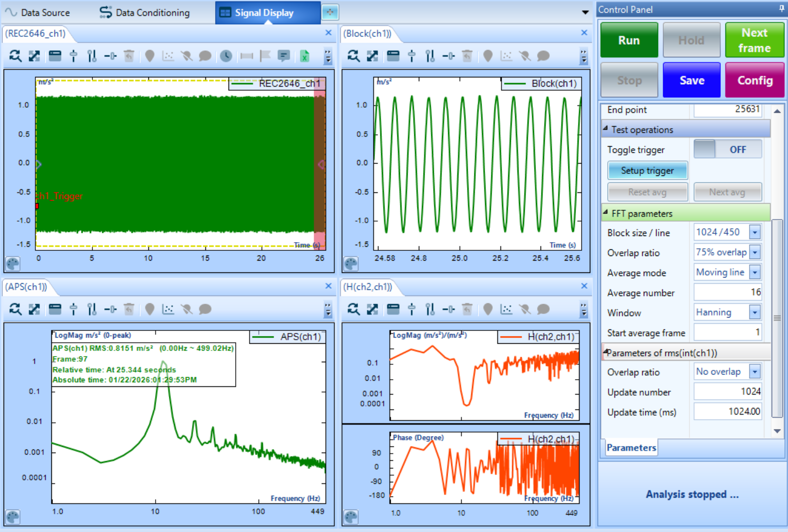Screen dimensions: 788x532
Task: Click the expand-arrows icon in Block(ch1) toolbar
Action: [x=372, y=56]
